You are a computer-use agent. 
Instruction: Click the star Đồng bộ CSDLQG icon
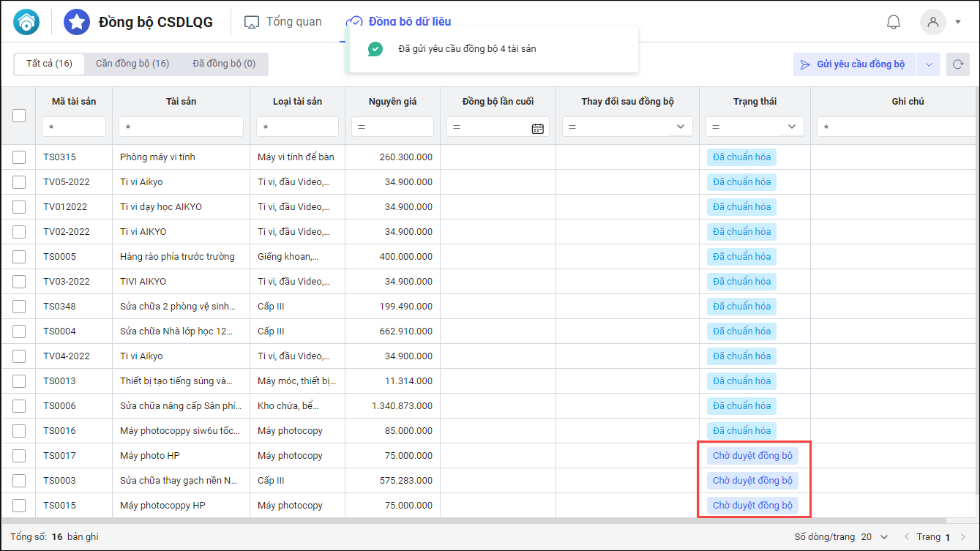[77, 22]
